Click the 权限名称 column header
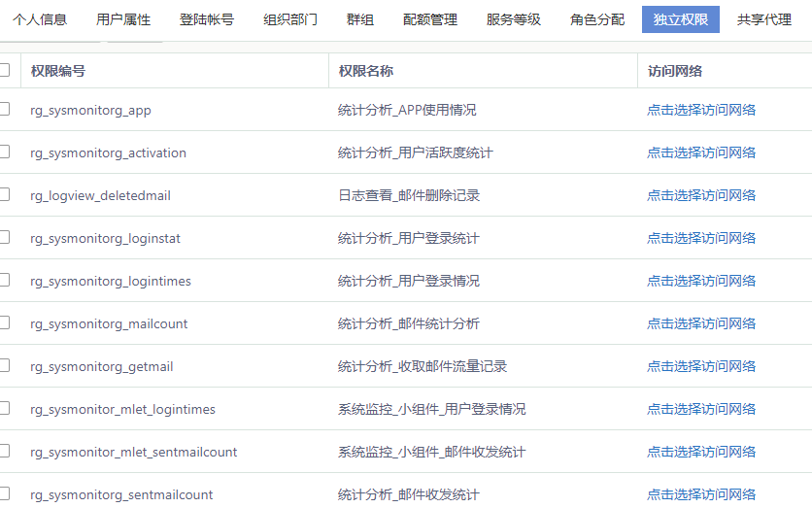The width and height of the screenshot is (812, 508). pyautogui.click(x=366, y=71)
